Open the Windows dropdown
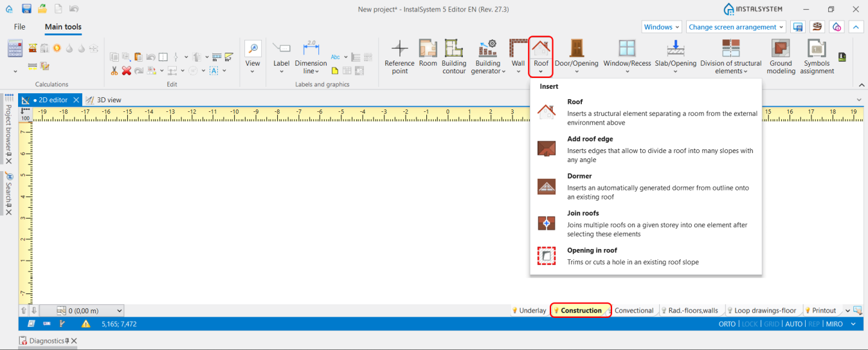 coord(662,27)
